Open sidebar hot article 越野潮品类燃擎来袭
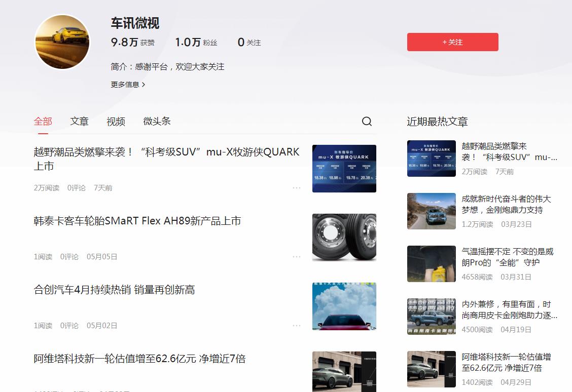This screenshot has height=392, width=572. point(509,151)
